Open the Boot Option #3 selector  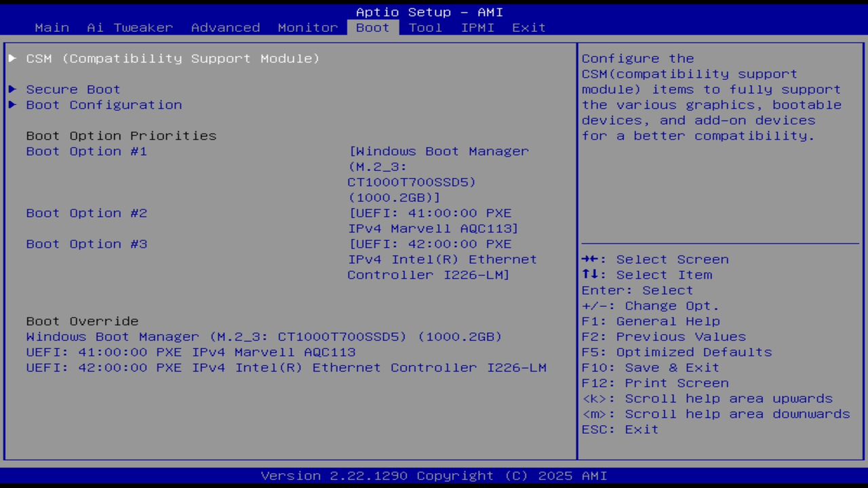[x=86, y=243]
